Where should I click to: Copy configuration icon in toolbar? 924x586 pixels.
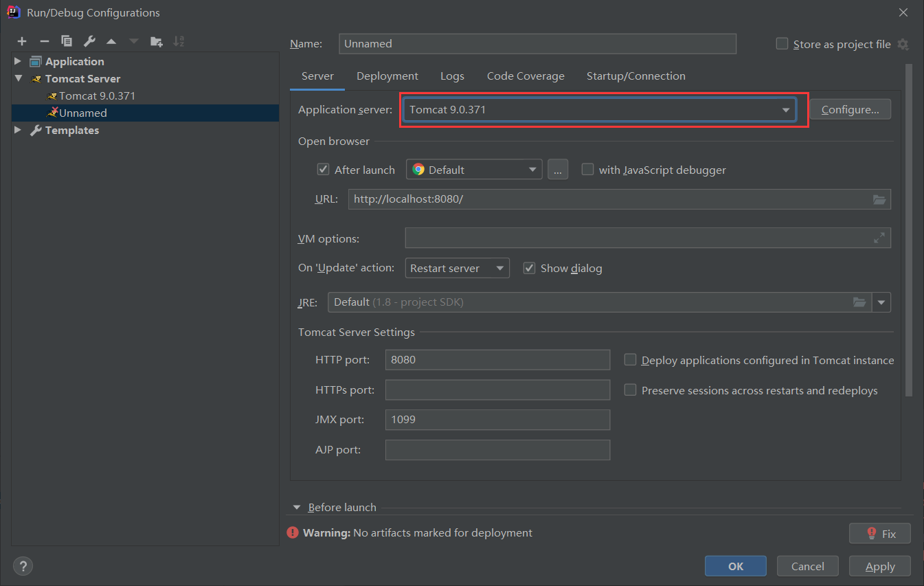coord(67,41)
